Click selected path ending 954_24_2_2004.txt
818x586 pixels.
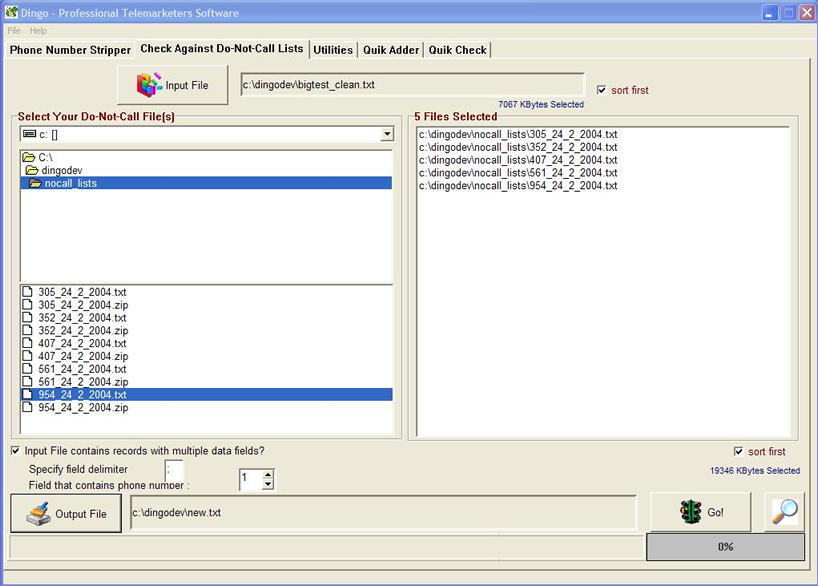click(518, 185)
